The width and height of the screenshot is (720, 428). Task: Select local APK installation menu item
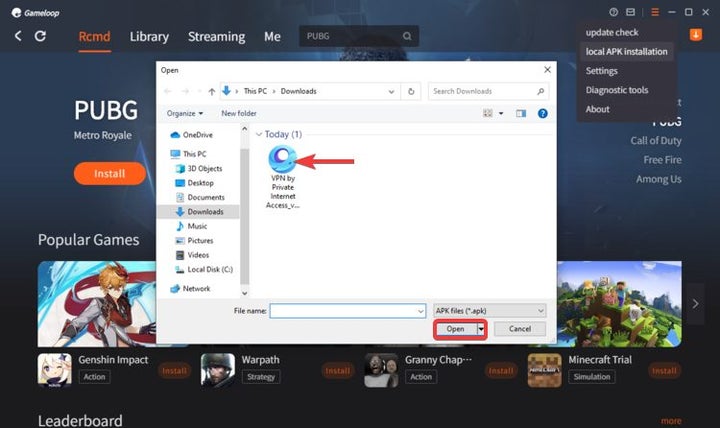627,51
